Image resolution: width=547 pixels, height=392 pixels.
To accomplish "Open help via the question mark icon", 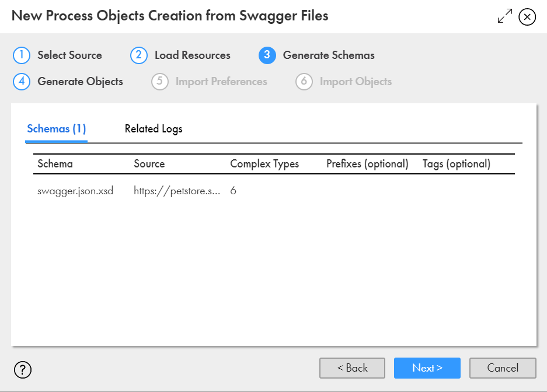I will point(23,369).
